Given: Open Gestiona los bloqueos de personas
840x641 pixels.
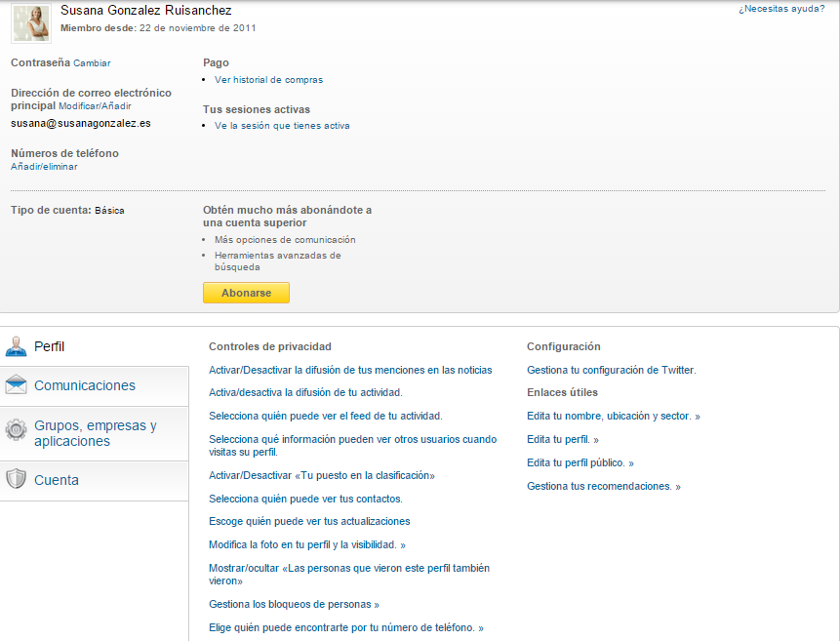Looking at the screenshot, I should (x=294, y=604).
